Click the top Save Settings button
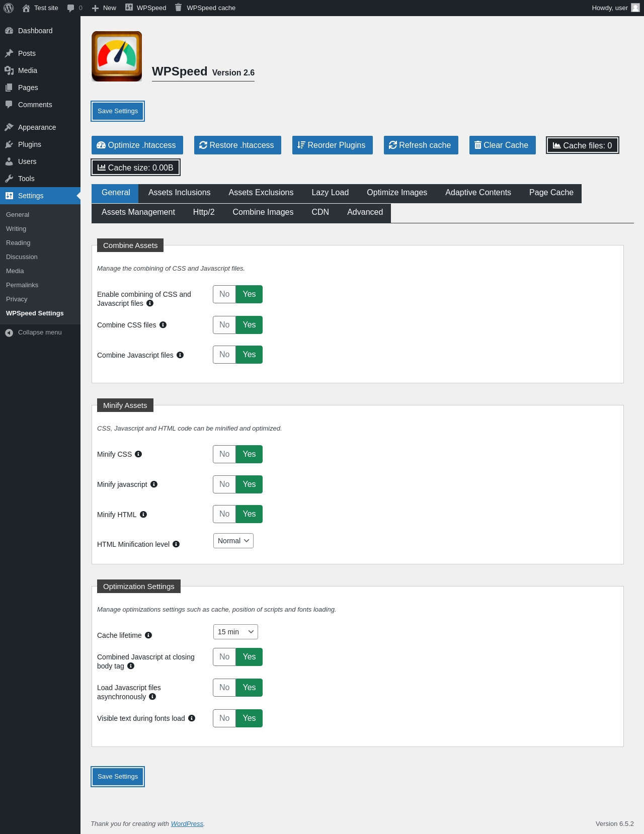Image resolution: width=644 pixels, height=834 pixels. [118, 111]
